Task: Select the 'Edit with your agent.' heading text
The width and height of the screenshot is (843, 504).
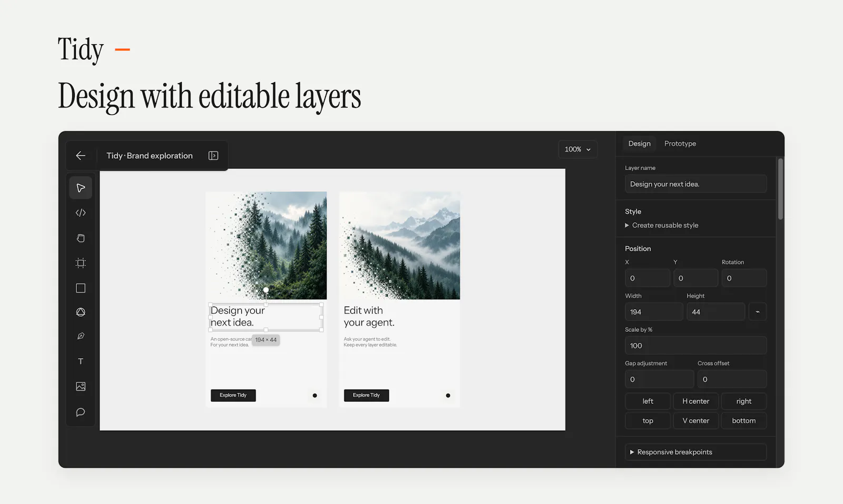Action: (x=369, y=317)
